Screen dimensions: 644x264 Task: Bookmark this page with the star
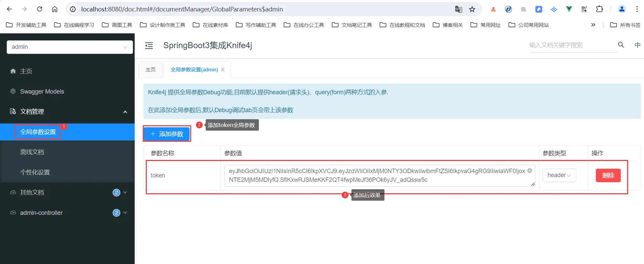(x=472, y=9)
